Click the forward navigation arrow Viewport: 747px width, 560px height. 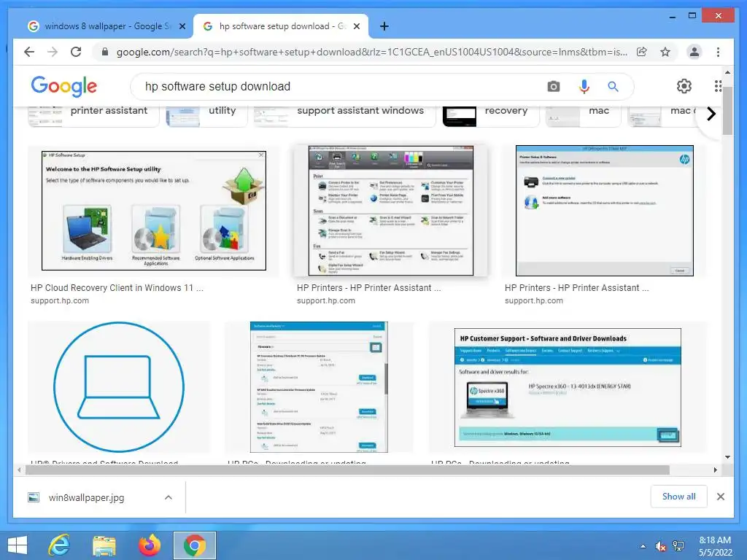pyautogui.click(x=53, y=52)
